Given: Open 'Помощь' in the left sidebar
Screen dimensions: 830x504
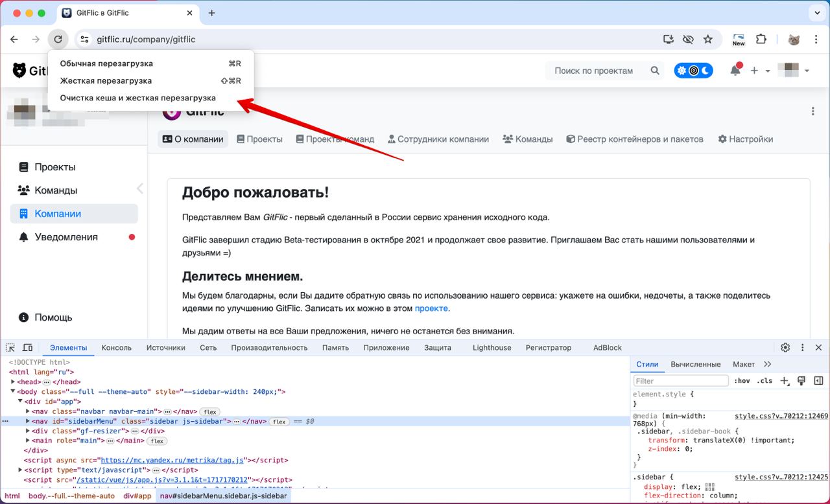Looking at the screenshot, I should pyautogui.click(x=74, y=317).
